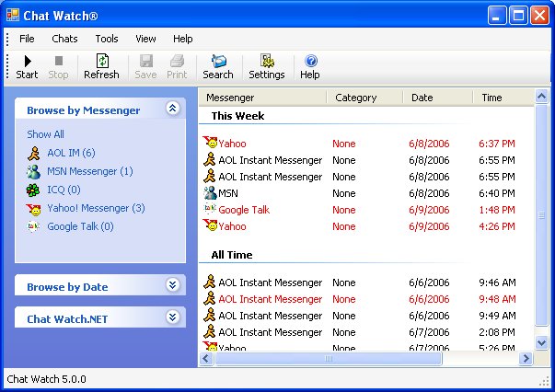Expand the Chat Watch.NET panel
This screenshot has width=555, height=392.
pyautogui.click(x=172, y=317)
